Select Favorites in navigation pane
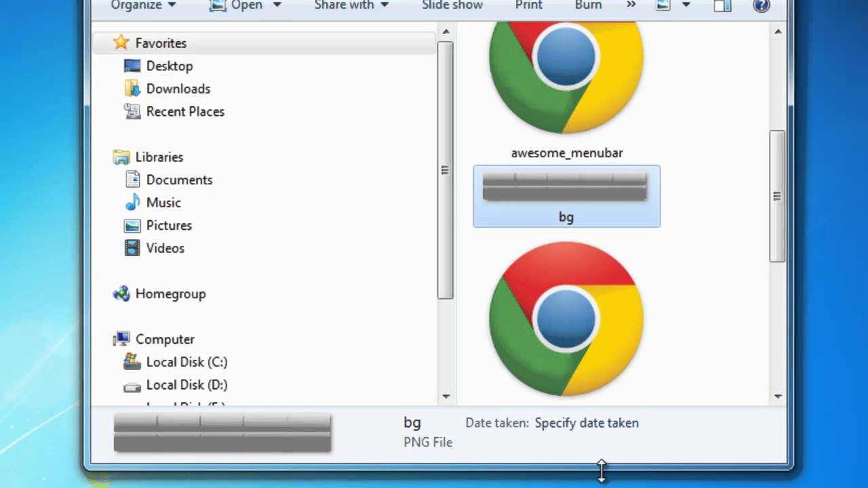The height and width of the screenshot is (488, 868). coord(161,43)
